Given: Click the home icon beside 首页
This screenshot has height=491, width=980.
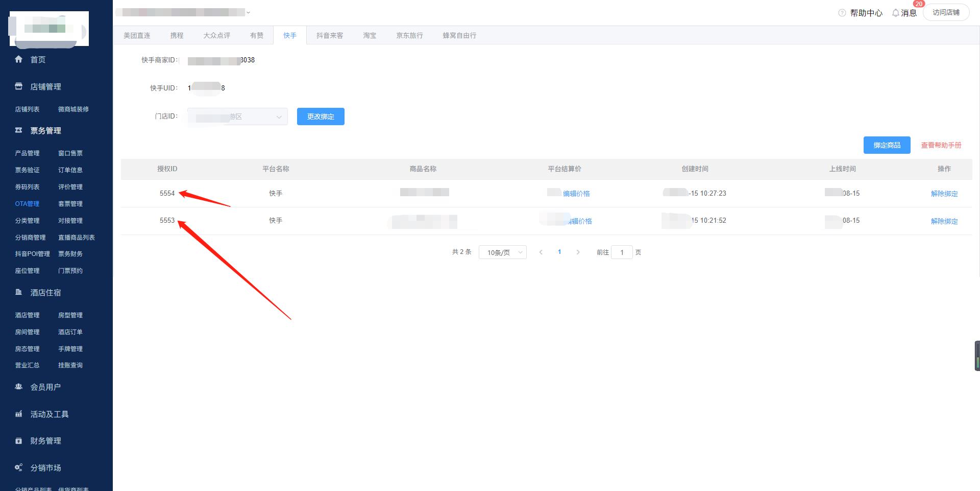Looking at the screenshot, I should click(x=19, y=59).
